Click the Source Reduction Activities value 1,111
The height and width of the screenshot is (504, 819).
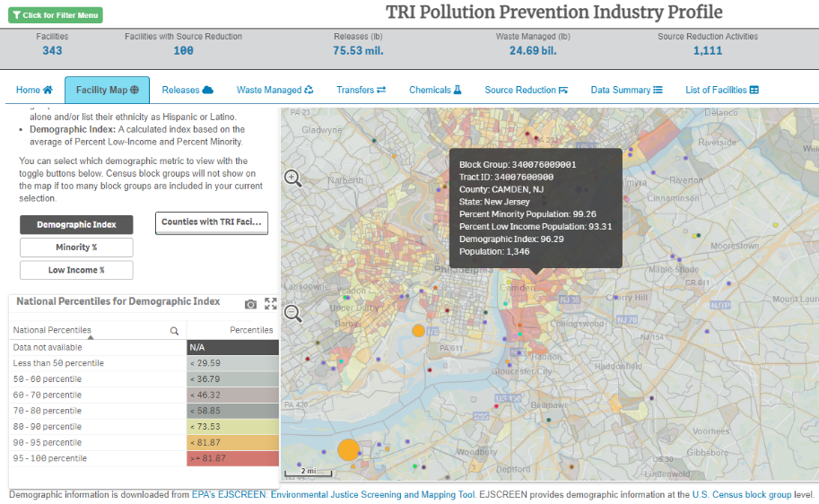click(x=708, y=50)
